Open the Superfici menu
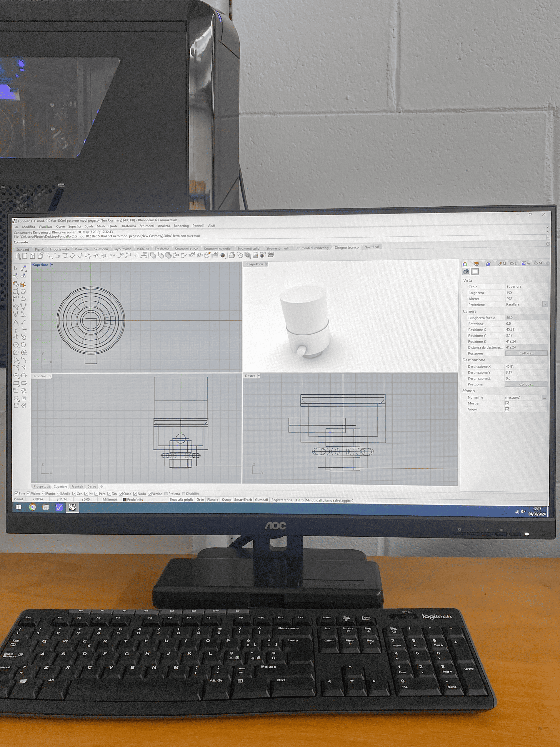 (x=75, y=227)
